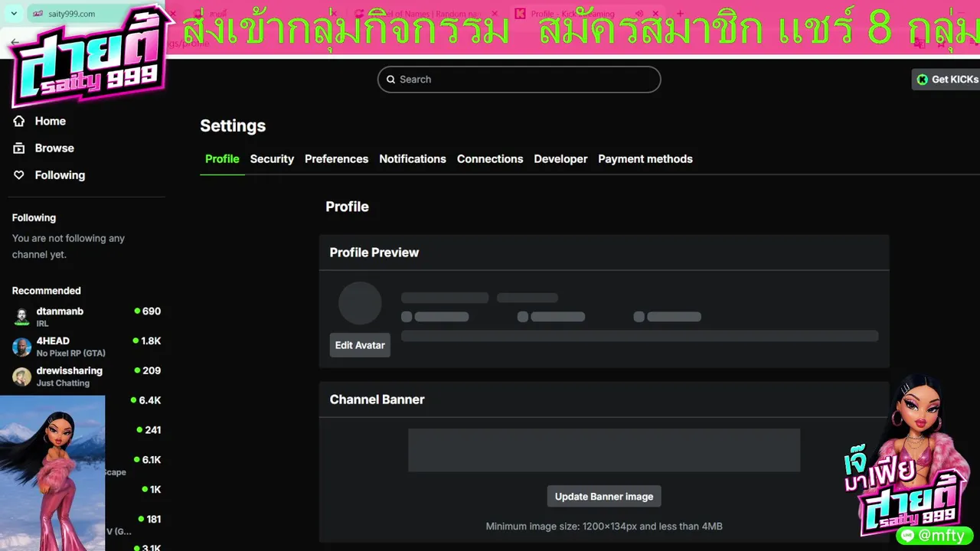Click the 209 viewer count for drewissharing

coord(148,370)
